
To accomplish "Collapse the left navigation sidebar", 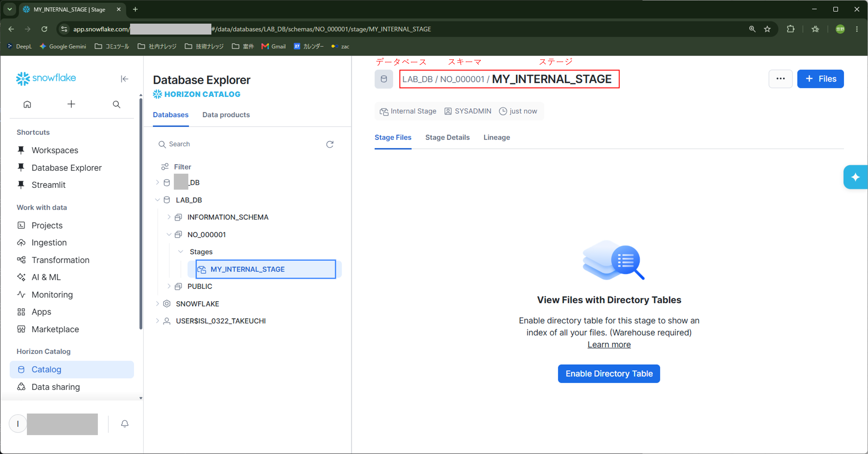I will click(x=124, y=79).
